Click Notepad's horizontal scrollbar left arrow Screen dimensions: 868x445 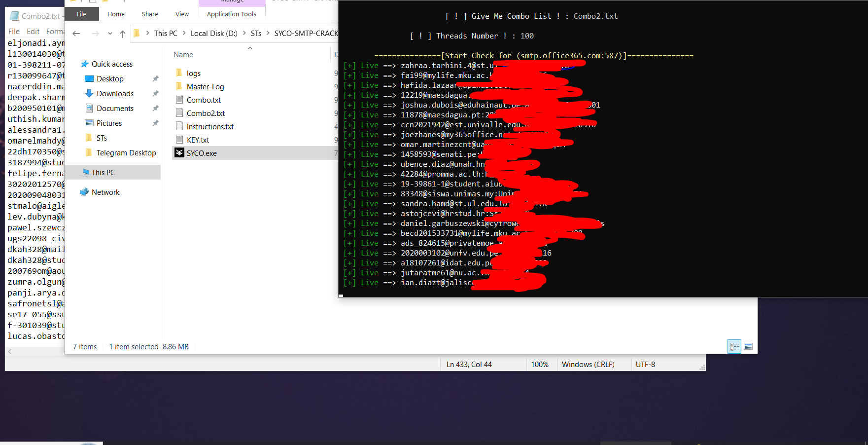pos(9,352)
